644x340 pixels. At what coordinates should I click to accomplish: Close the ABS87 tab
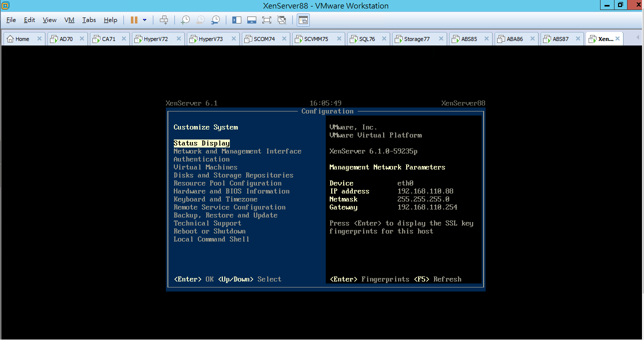pos(578,39)
